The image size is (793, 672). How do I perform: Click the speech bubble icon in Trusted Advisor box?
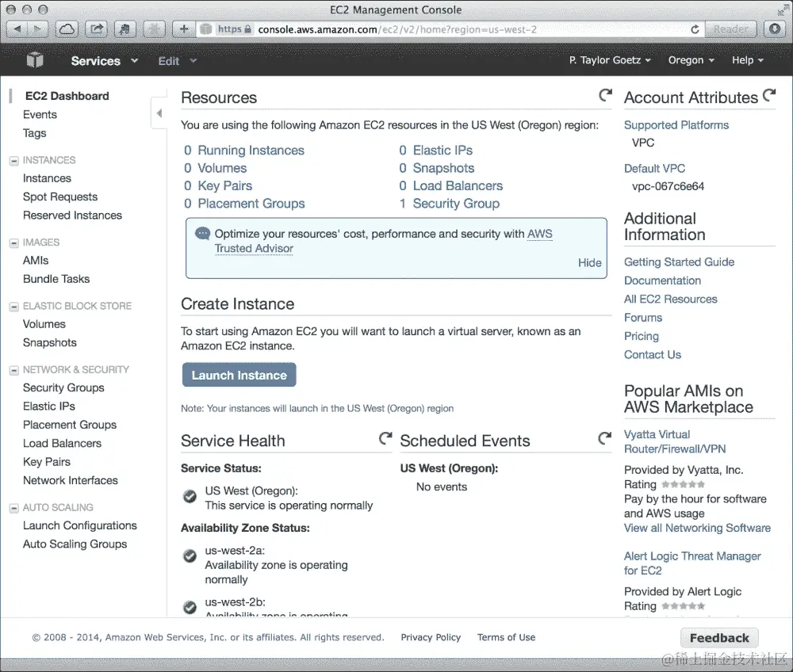[x=202, y=234]
